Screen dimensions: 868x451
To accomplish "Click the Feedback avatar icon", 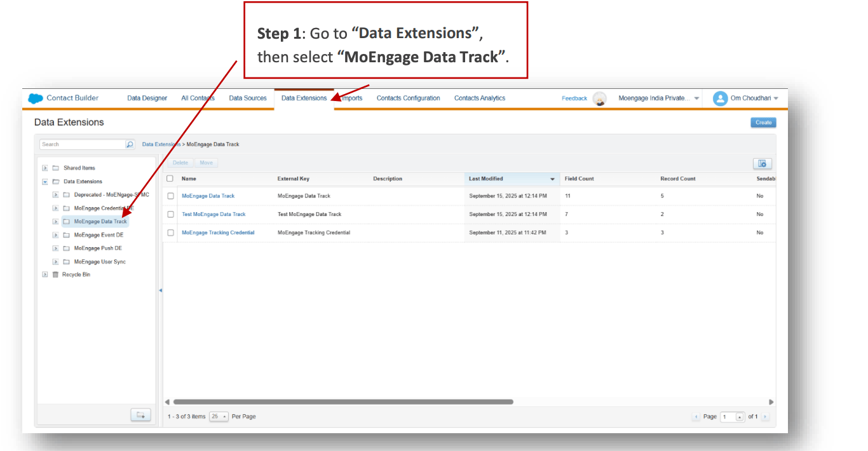I will (599, 98).
